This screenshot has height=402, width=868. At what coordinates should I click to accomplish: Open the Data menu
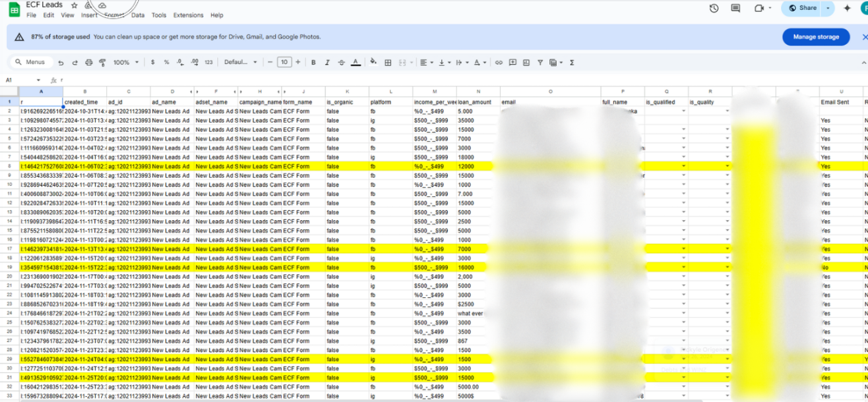pyautogui.click(x=138, y=15)
